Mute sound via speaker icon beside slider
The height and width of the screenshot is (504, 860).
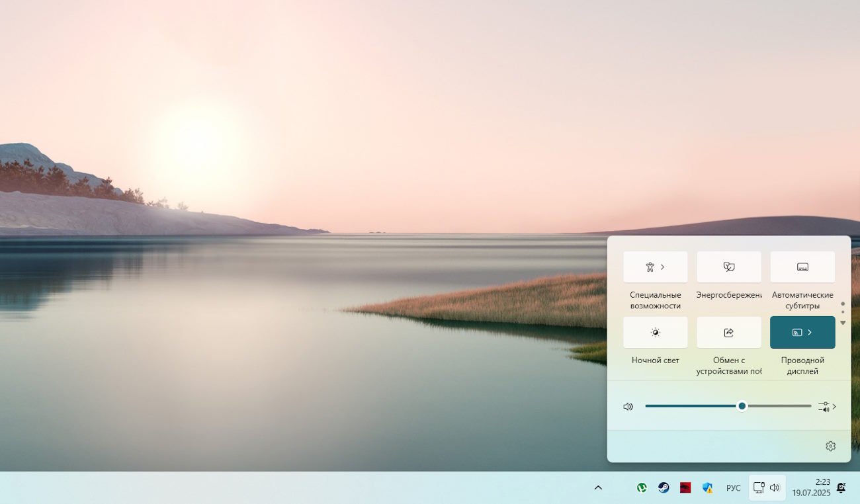(628, 406)
